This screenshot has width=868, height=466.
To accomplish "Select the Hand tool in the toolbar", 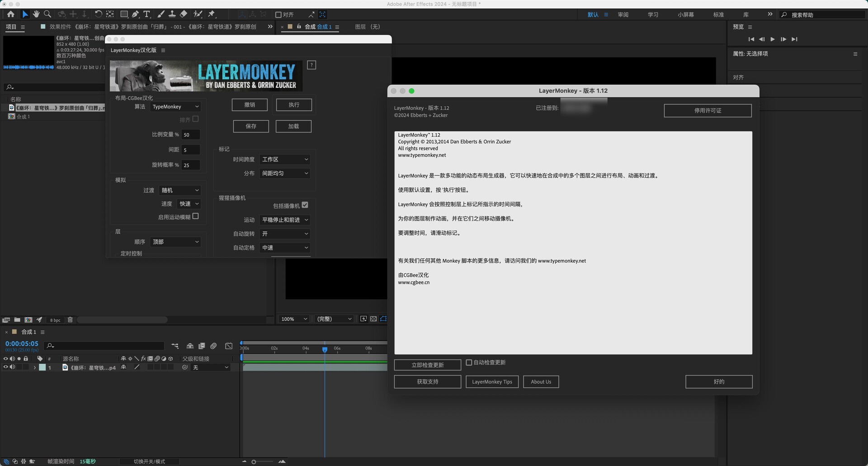I will (36, 14).
